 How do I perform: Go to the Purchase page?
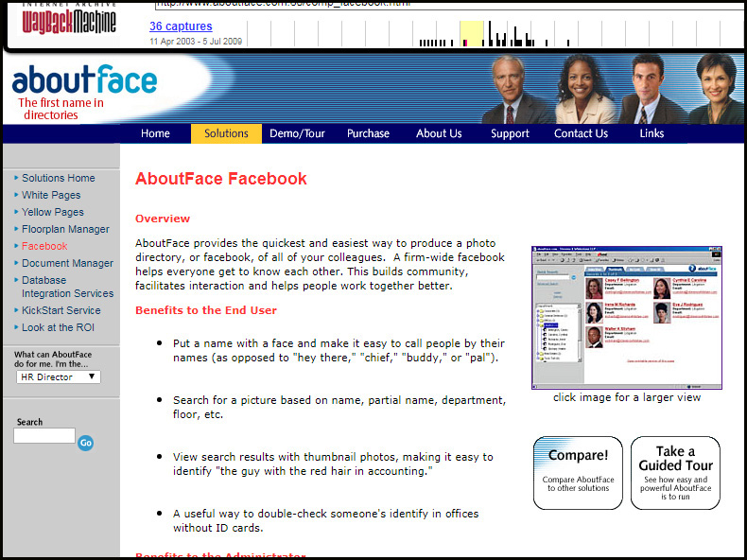pos(368,133)
